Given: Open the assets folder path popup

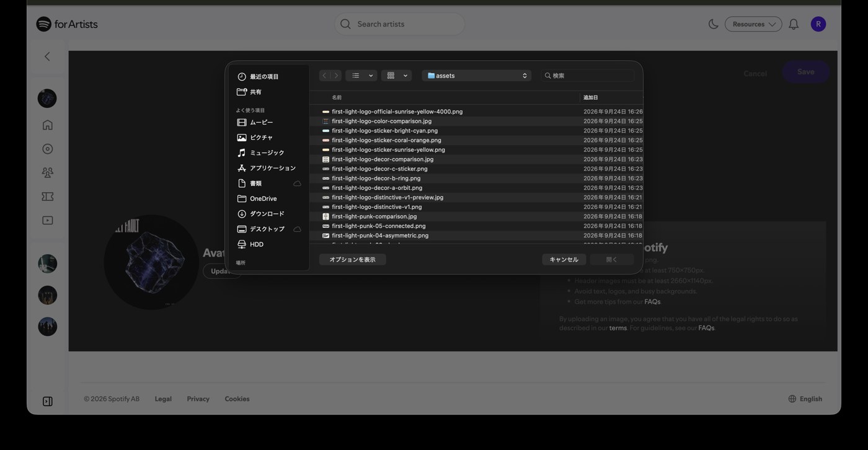Looking at the screenshot, I should tap(477, 76).
